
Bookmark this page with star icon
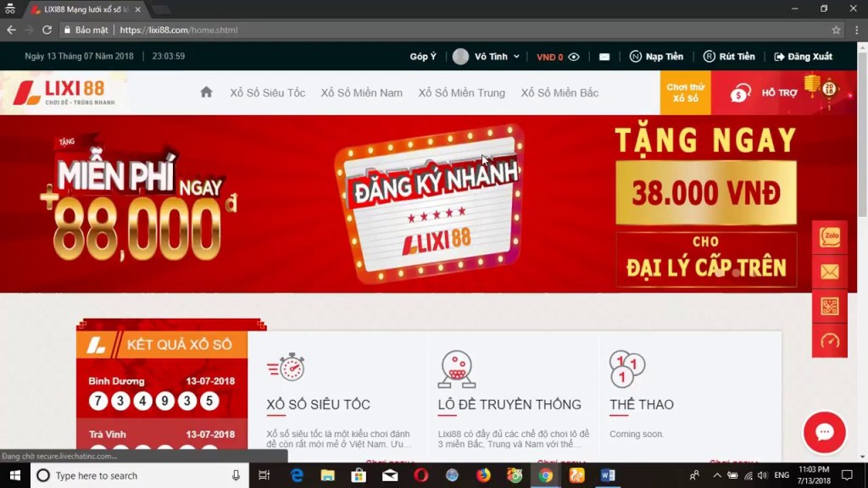point(836,30)
